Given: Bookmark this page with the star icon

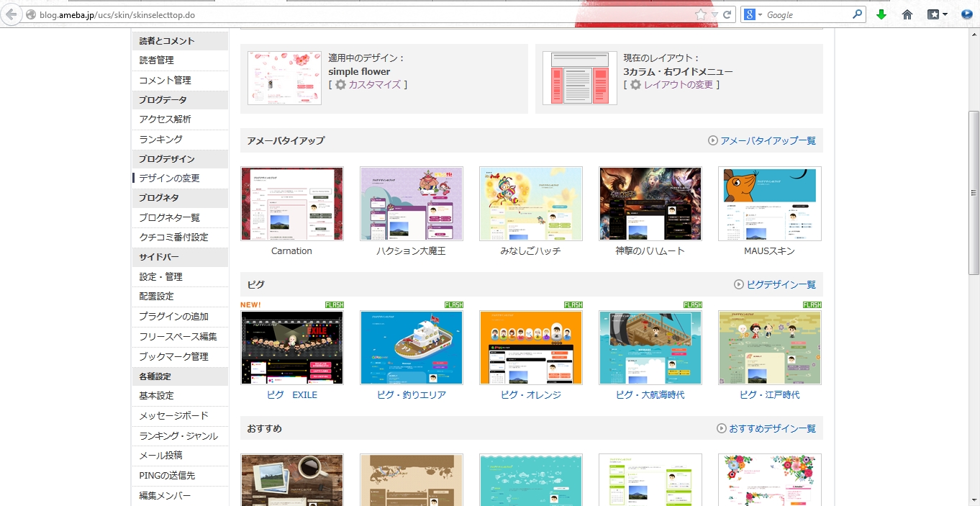Looking at the screenshot, I should 701,14.
